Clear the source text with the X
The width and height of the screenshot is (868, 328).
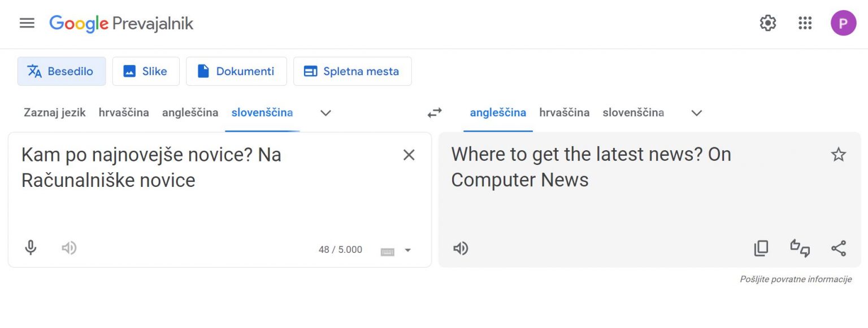tap(409, 155)
